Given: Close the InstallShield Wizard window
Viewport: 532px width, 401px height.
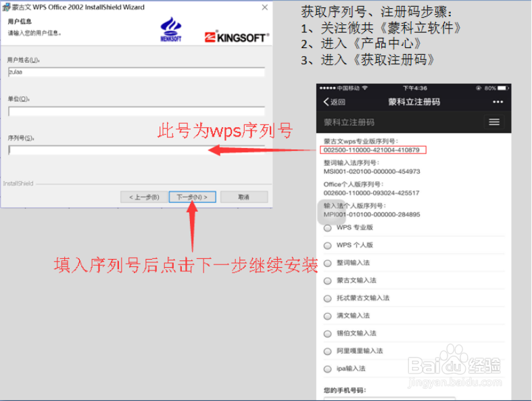Looking at the screenshot, I should [x=264, y=7].
